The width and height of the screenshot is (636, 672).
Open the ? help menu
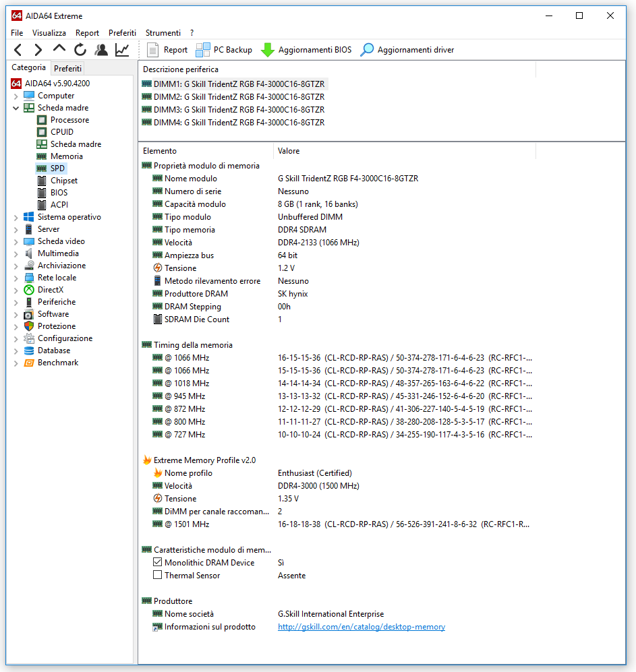[192, 33]
